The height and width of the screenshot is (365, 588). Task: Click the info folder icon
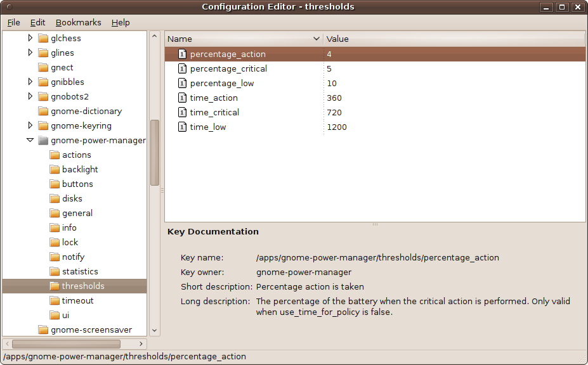[x=55, y=228]
